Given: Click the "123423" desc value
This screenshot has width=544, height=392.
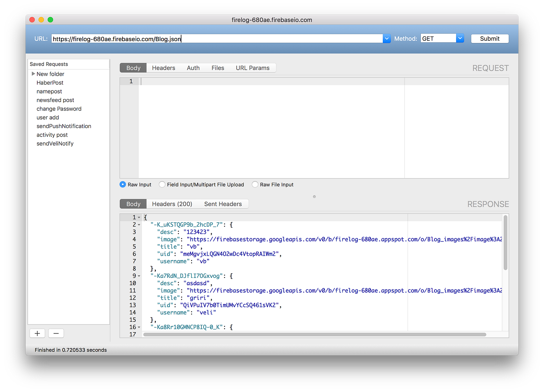Looking at the screenshot, I should pos(196,232).
